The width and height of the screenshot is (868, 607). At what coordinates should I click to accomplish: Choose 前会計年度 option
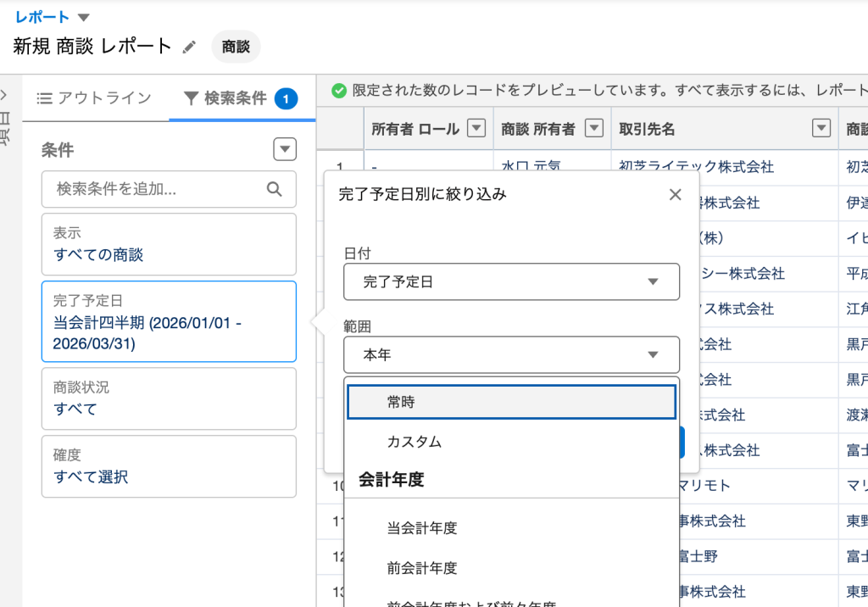tap(422, 568)
